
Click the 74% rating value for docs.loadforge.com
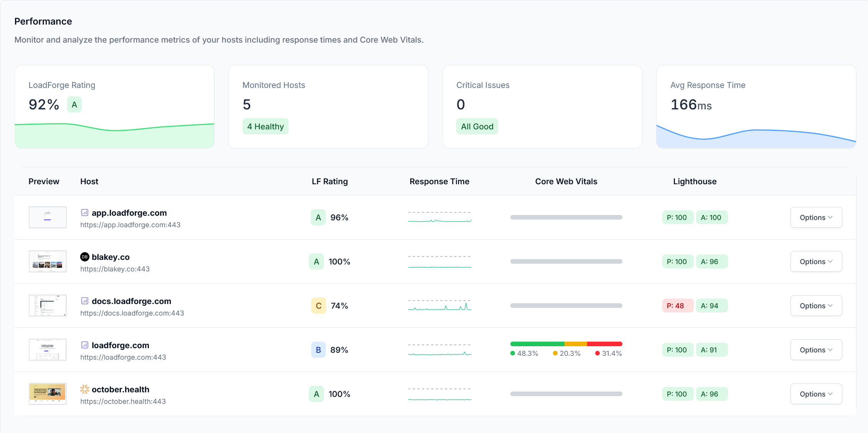point(339,306)
